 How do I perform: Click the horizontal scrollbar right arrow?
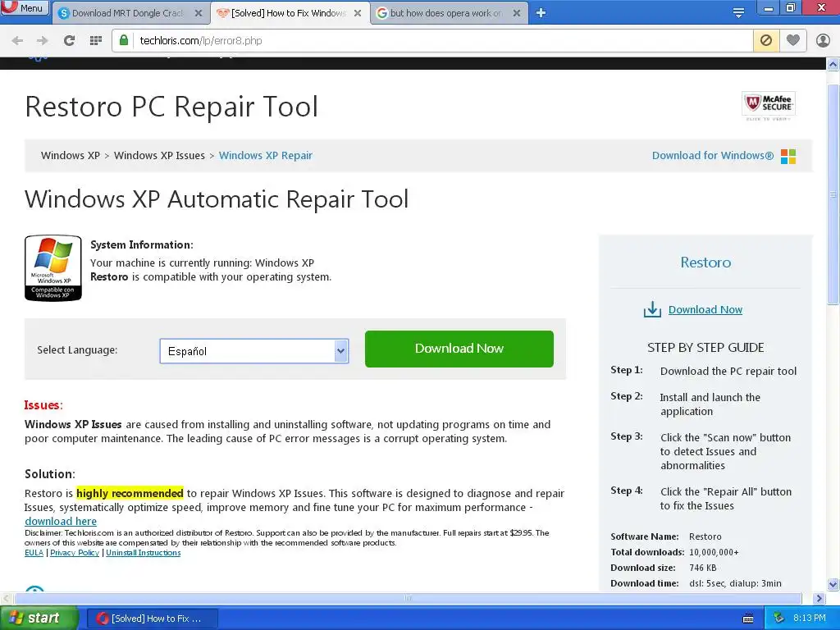click(x=819, y=598)
